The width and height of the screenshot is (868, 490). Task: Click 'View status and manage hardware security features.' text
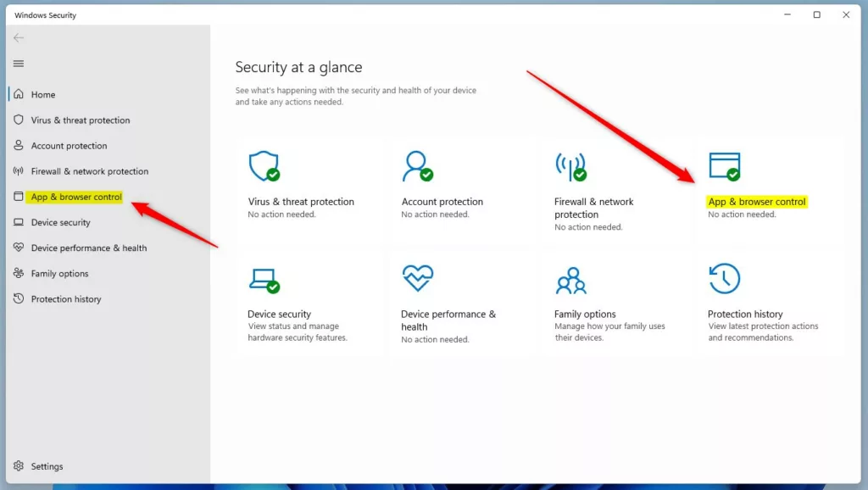point(298,331)
